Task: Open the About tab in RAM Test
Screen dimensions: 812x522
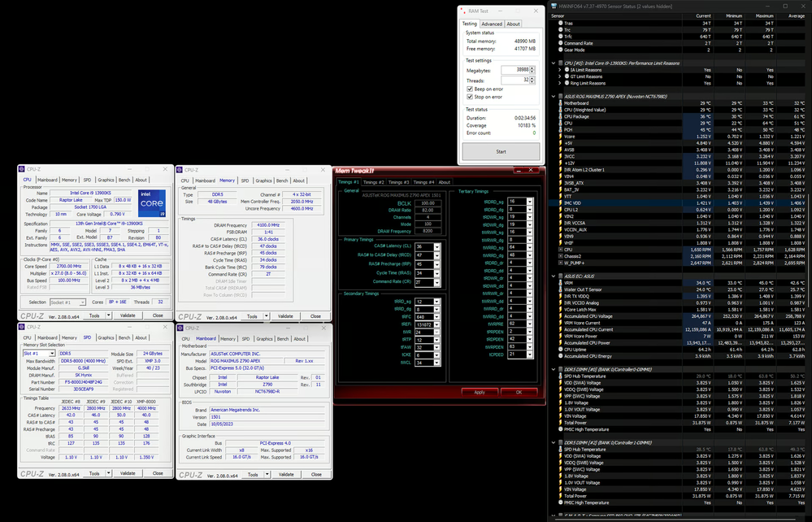Action: pyautogui.click(x=513, y=24)
